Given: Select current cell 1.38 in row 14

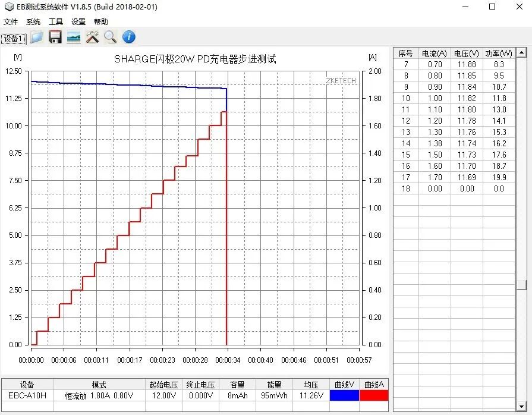Looking at the screenshot, I should 435,143.
